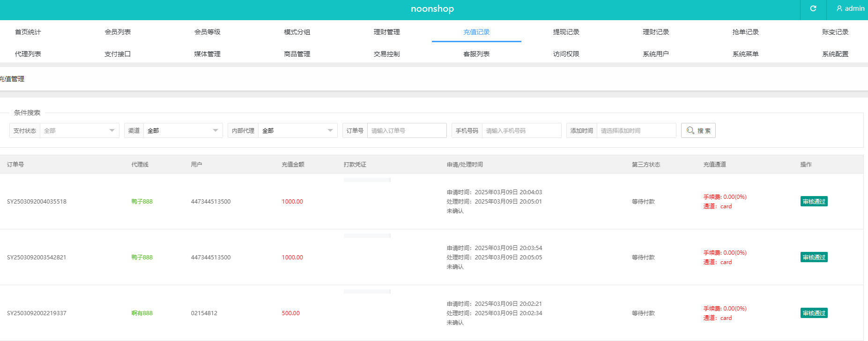Approve order SY2503092004035518 with 审核通过

(814, 202)
